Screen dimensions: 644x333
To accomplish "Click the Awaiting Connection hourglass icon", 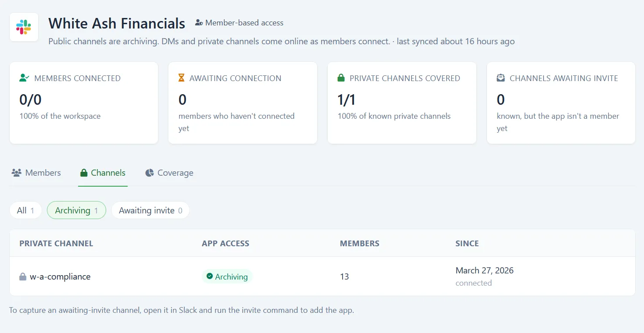I will [x=181, y=78].
